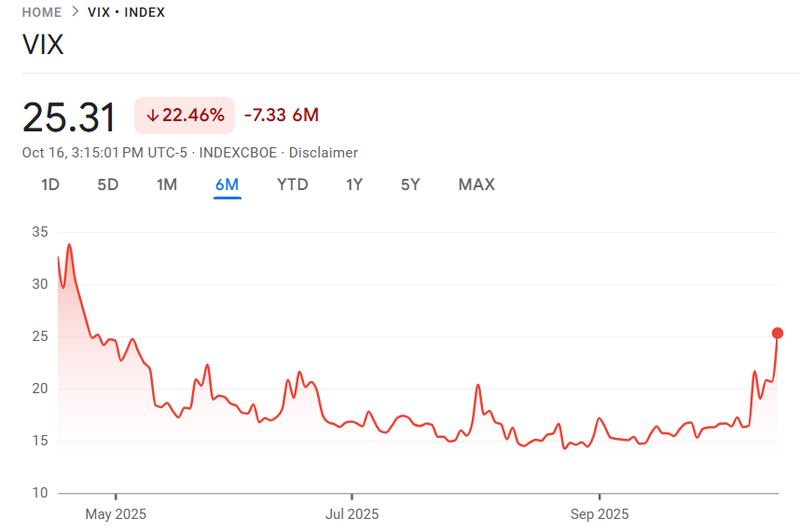The width and height of the screenshot is (800, 532).
Task: Show the MAX history range
Action: pos(476,184)
